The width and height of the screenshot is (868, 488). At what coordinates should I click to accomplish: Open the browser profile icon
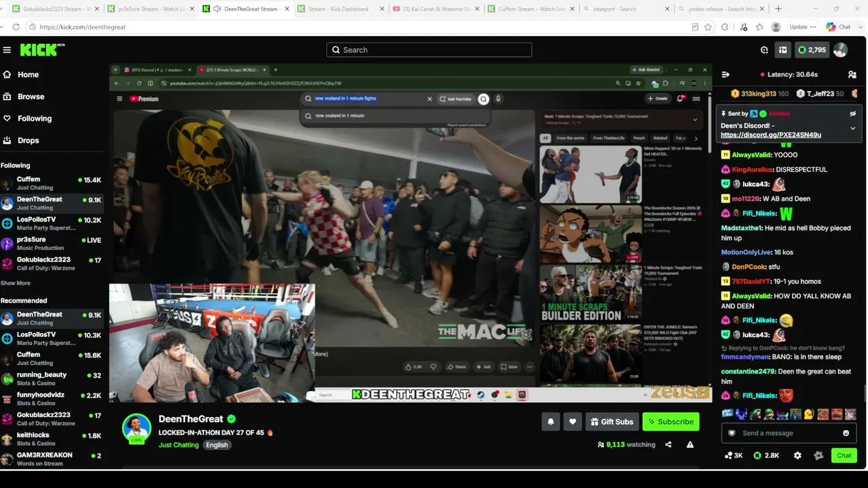coord(776,27)
